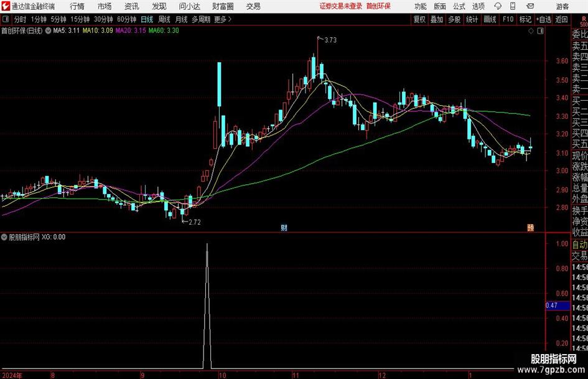Click the orange 预 marker on the chart
The image size is (588, 379).
(x=530, y=227)
